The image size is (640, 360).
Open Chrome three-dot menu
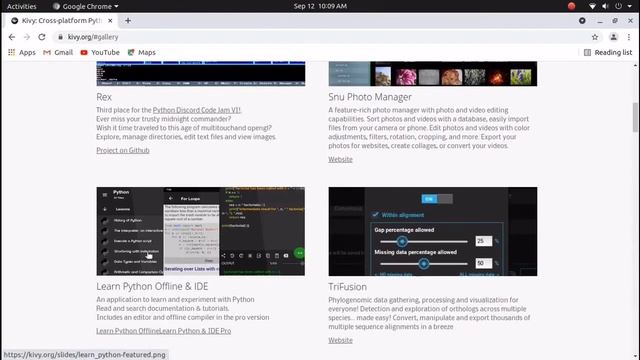tap(629, 37)
